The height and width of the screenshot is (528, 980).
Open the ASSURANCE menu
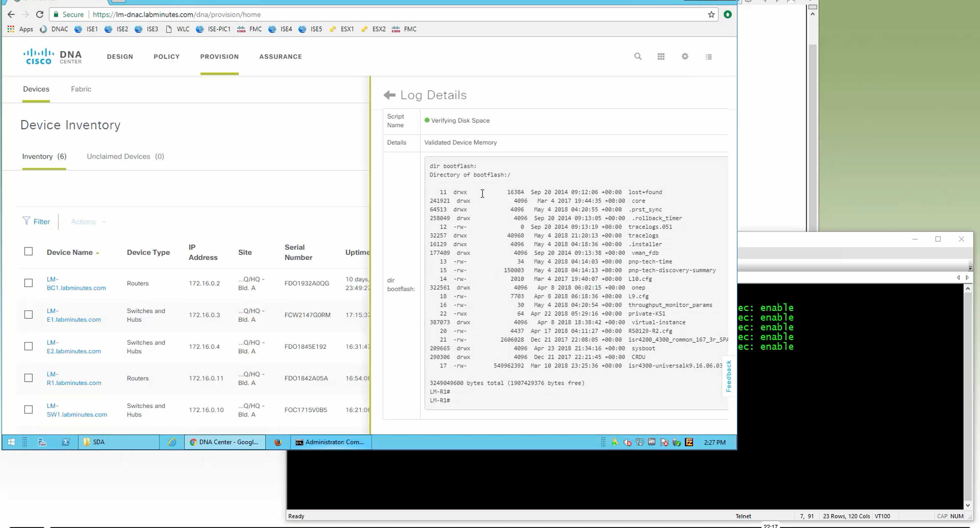[280, 57]
